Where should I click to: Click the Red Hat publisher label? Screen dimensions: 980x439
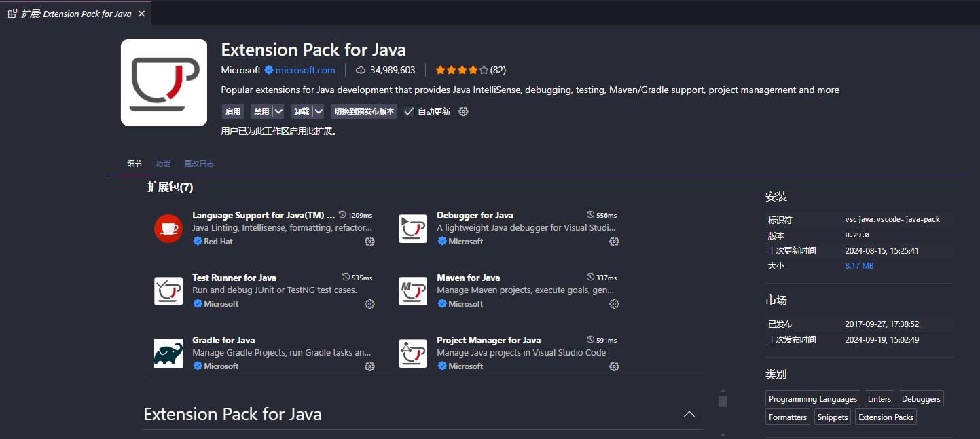click(x=218, y=242)
